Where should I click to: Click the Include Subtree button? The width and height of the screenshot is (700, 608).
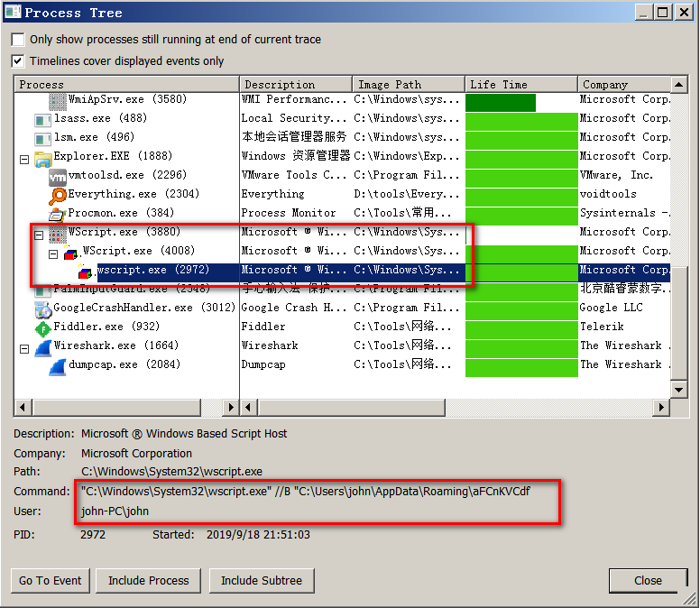click(x=262, y=580)
